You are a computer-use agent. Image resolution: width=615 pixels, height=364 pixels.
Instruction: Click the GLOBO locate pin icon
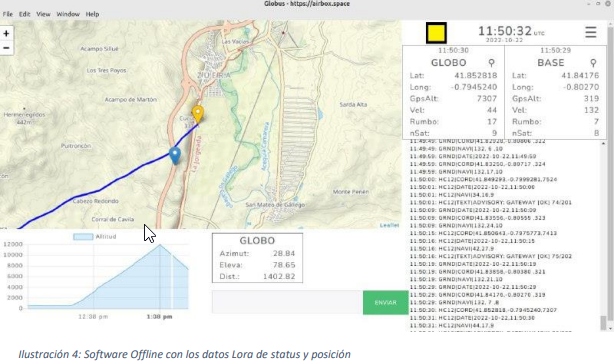click(491, 63)
